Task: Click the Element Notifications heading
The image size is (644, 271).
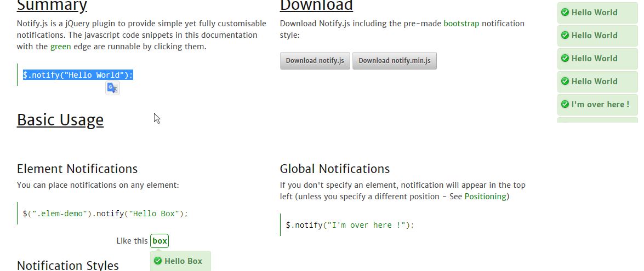Action: 77,169
